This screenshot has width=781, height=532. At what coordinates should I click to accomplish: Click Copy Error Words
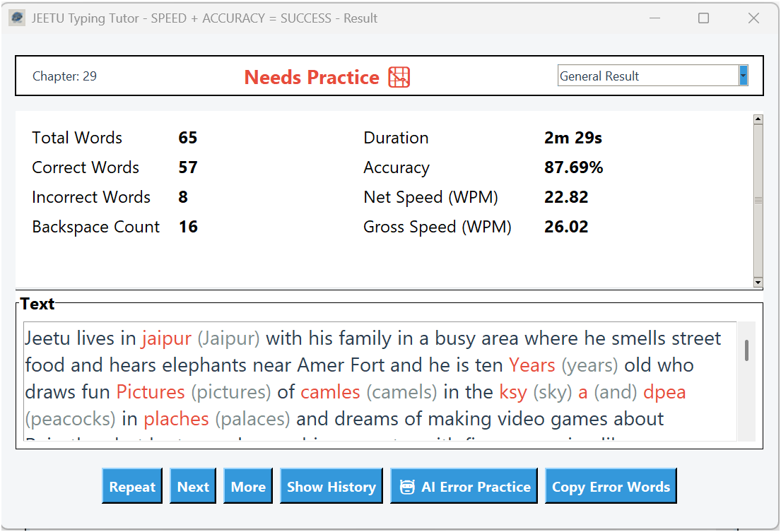point(610,486)
